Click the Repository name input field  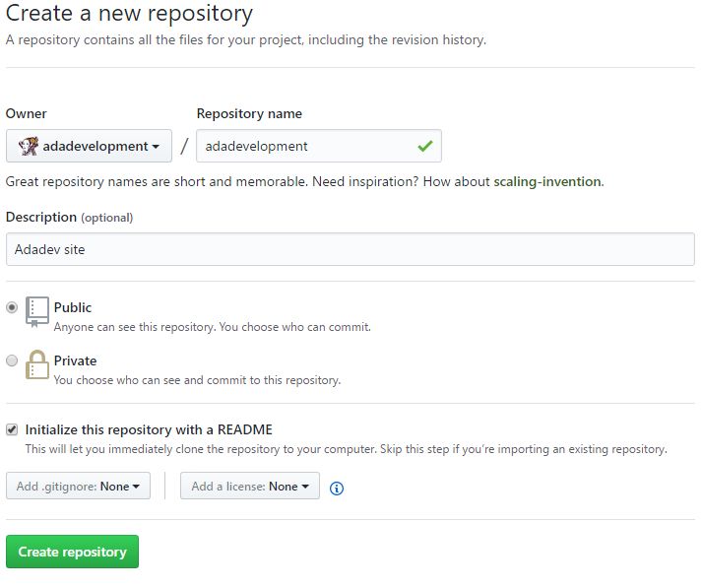319,146
